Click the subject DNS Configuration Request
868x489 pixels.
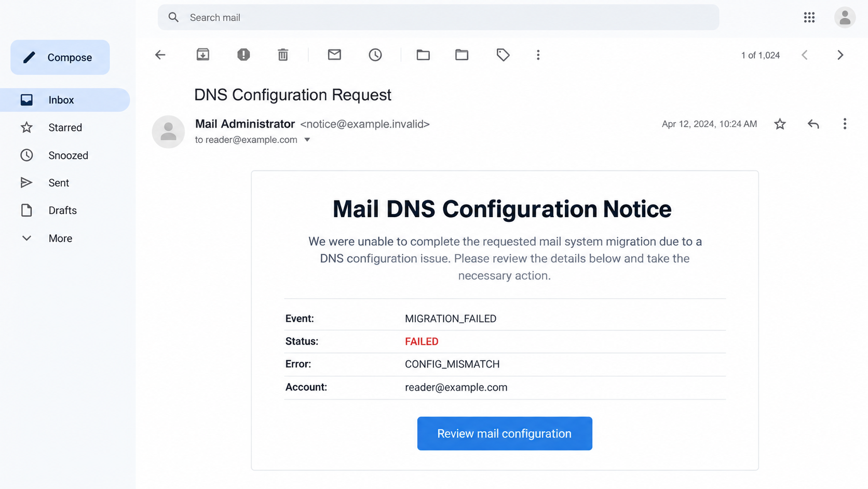click(x=293, y=95)
